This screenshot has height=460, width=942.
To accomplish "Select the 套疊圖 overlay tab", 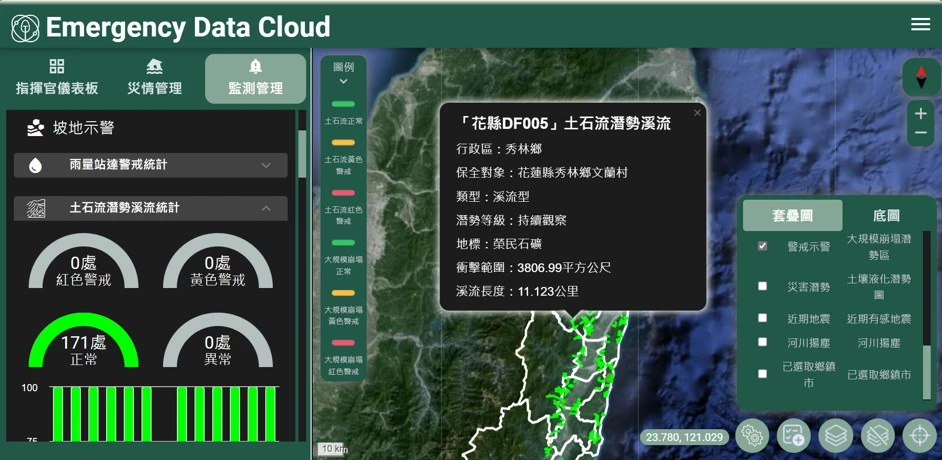I will coord(792,216).
